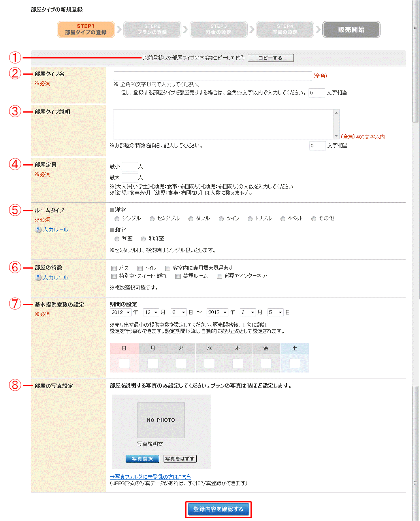Click the 販売開始 step indicator

[351, 29]
